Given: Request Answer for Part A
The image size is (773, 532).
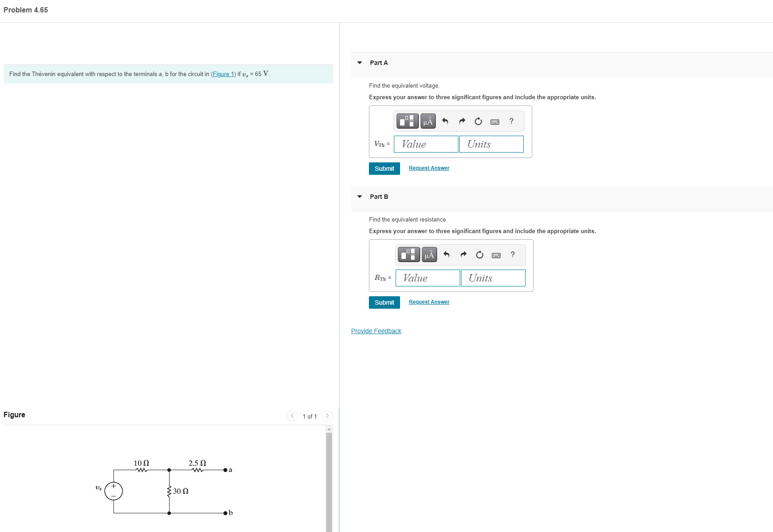Looking at the screenshot, I should click(x=429, y=168).
